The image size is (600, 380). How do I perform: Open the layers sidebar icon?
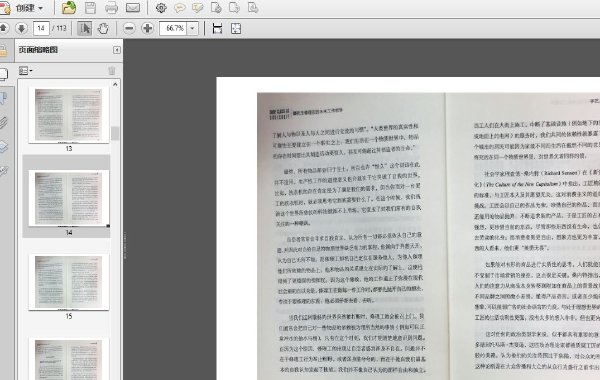click(3, 147)
